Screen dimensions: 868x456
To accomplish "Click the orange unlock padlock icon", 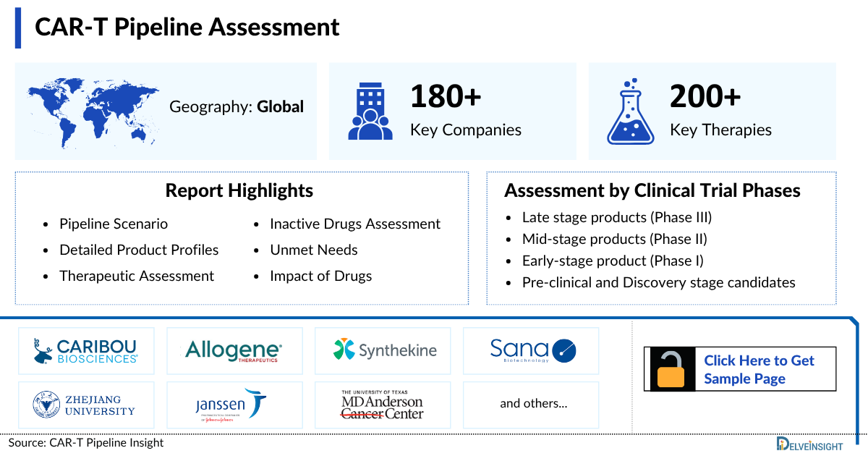I will (x=671, y=369).
